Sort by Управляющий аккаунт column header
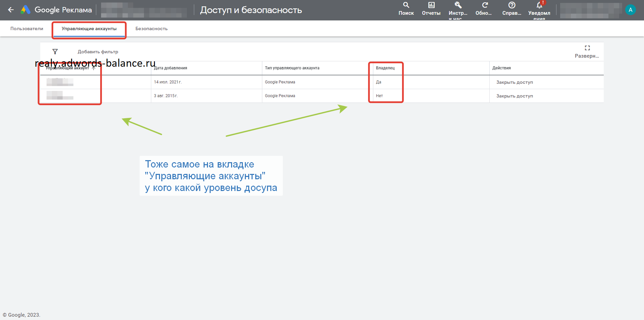This screenshot has width=644, height=320. pos(67,68)
